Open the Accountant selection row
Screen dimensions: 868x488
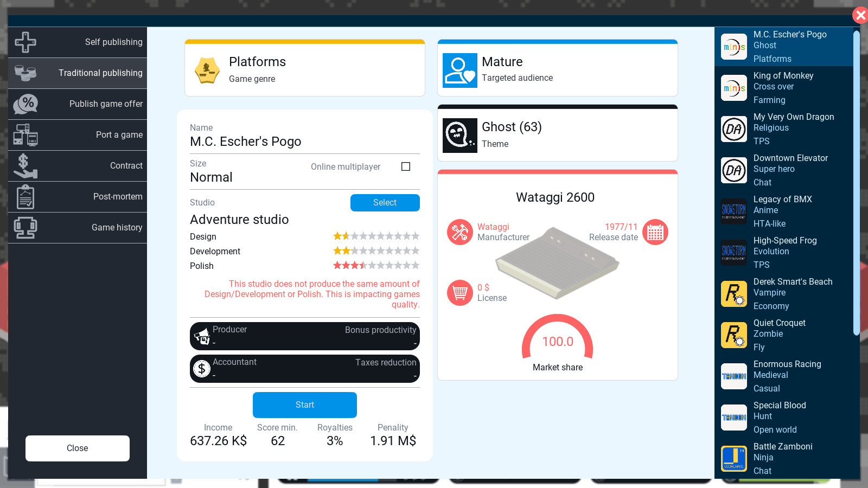click(304, 369)
